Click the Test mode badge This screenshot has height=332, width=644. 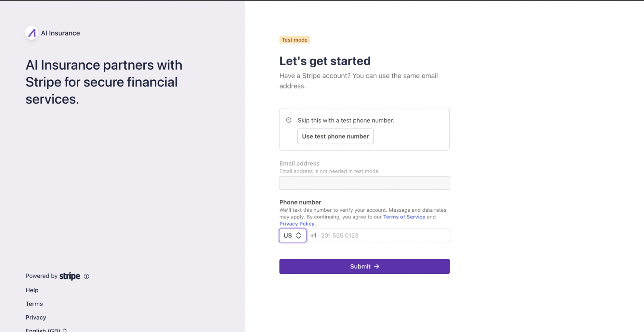tap(294, 40)
